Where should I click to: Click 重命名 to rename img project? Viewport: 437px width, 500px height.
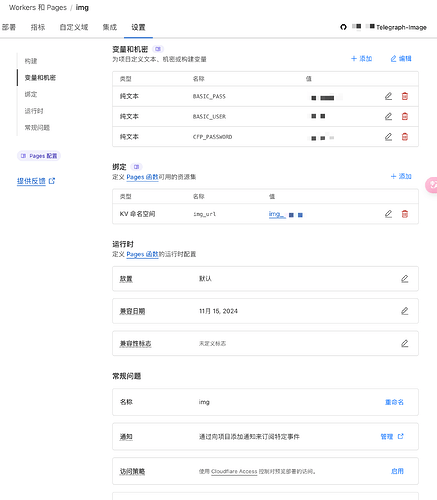point(394,402)
